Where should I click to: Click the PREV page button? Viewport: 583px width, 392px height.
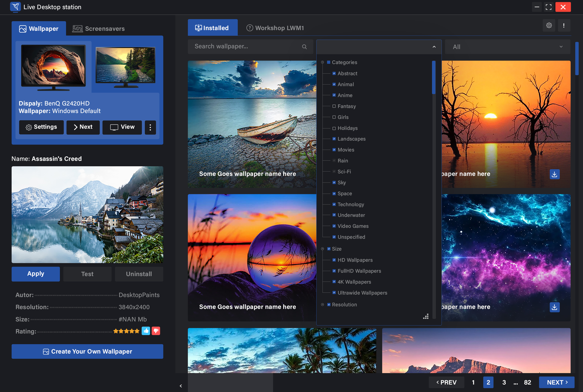click(x=446, y=382)
